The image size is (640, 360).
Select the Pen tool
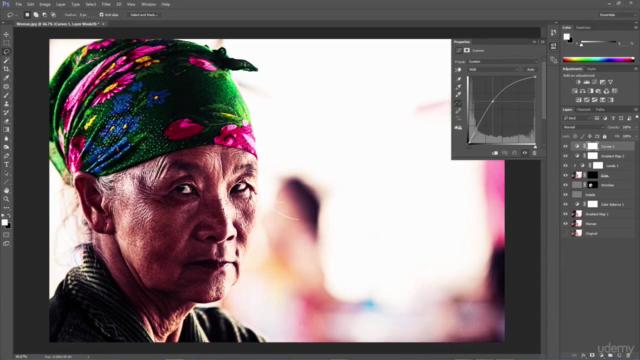6,156
